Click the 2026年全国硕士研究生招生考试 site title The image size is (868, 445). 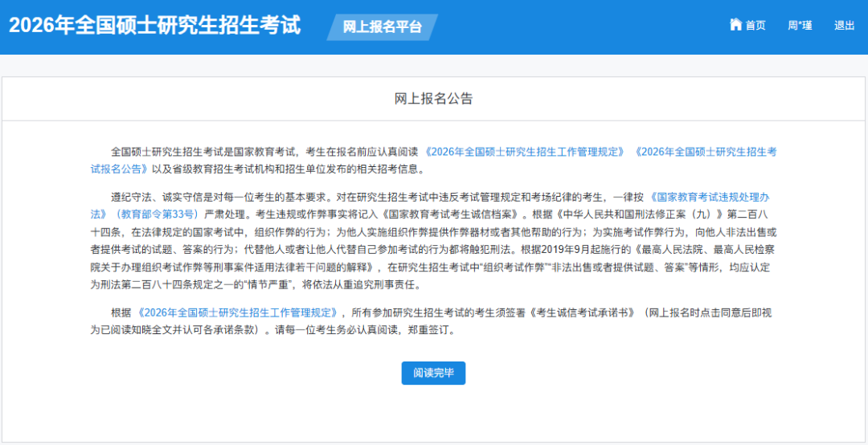point(154,26)
